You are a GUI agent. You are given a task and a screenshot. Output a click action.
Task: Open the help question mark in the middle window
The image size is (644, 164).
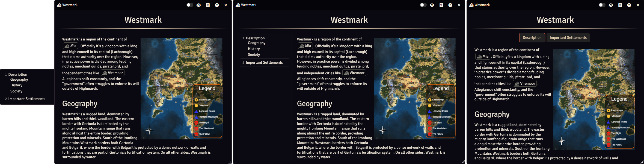click(450, 5)
